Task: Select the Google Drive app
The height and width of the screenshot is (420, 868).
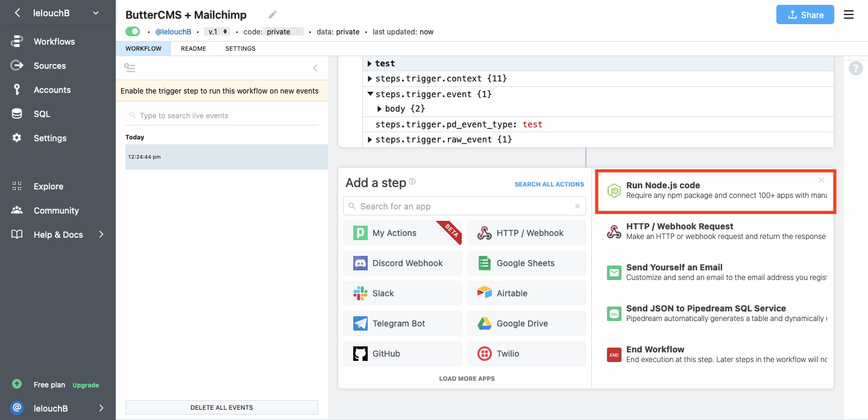Action: point(527,323)
